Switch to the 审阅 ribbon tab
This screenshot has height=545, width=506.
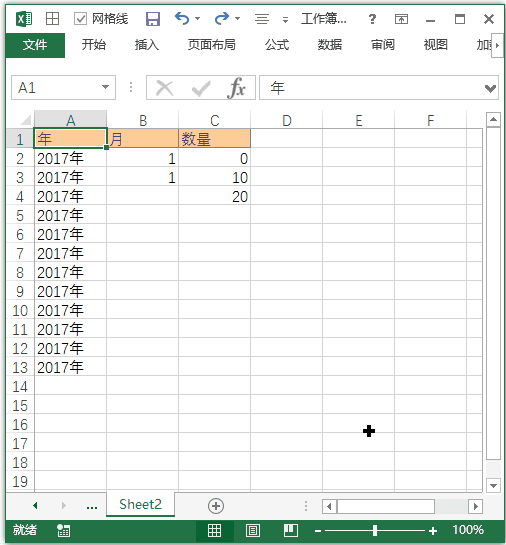click(383, 45)
